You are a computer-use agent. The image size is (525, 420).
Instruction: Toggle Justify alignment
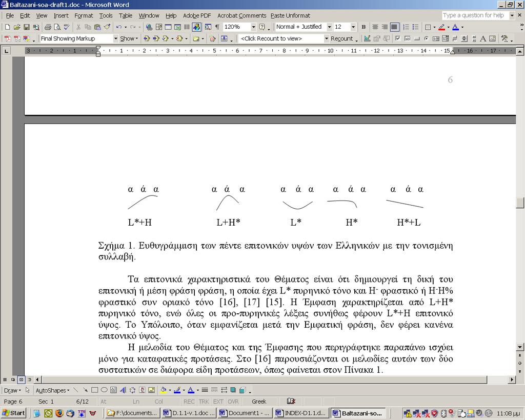(x=394, y=27)
